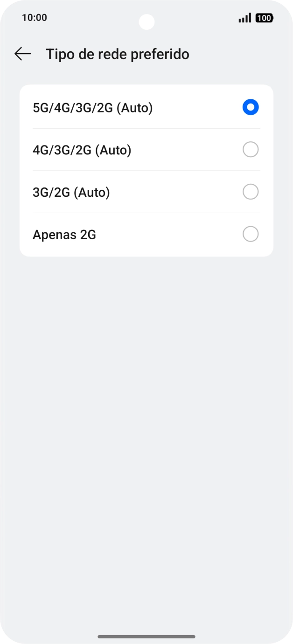Pick the Apenas 2G radio button
Image resolution: width=293 pixels, height=644 pixels.
[x=251, y=234]
